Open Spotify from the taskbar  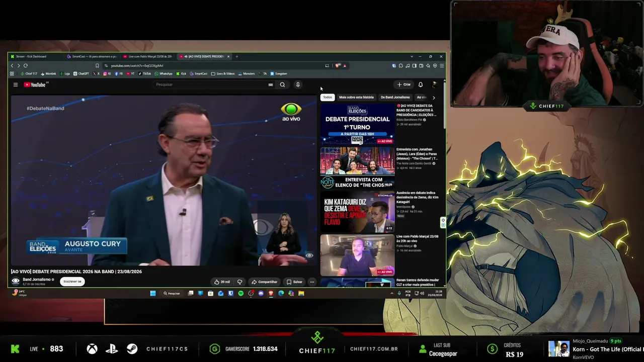(x=240, y=294)
